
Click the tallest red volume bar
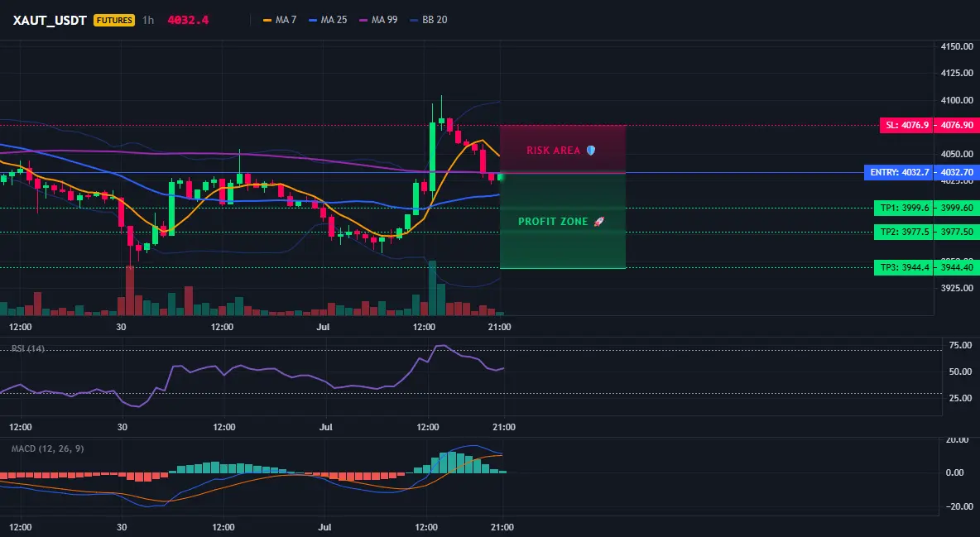(x=130, y=290)
